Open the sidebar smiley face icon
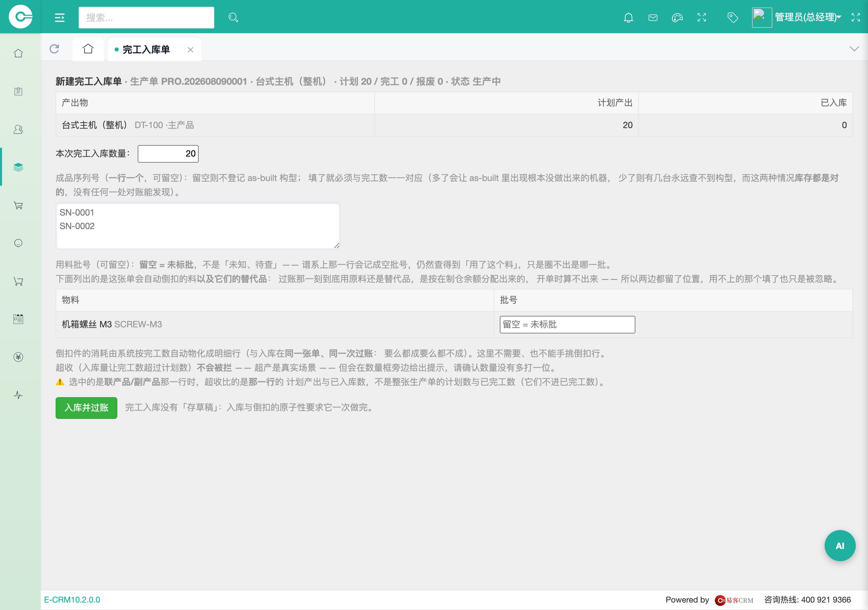The height and width of the screenshot is (610, 868). pyautogui.click(x=18, y=243)
